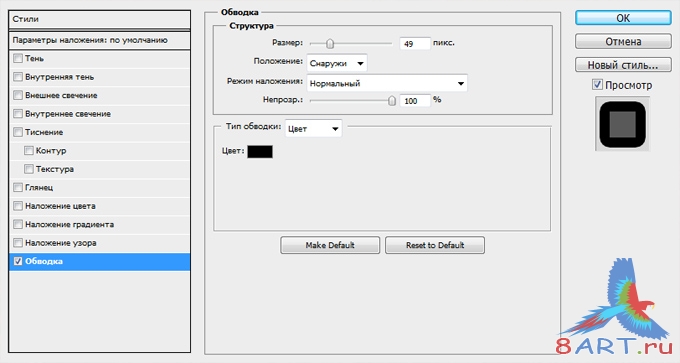Select the Внутренняя тень style row label
Image resolution: width=680 pixels, height=363 pixels.
[59, 77]
